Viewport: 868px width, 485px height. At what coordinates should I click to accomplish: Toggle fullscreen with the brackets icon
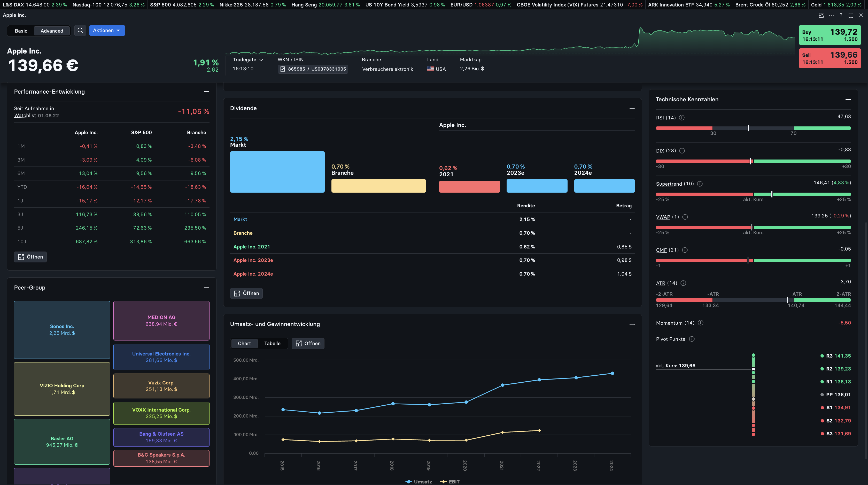coord(851,15)
